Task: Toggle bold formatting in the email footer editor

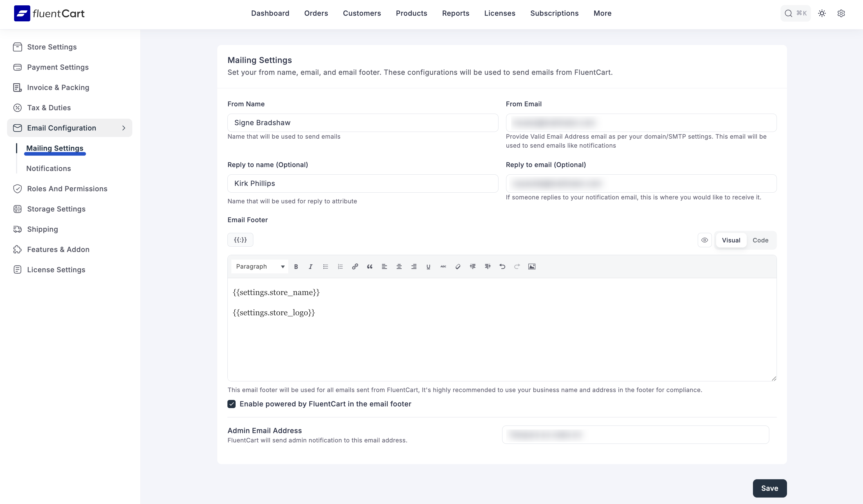Action: pos(296,267)
